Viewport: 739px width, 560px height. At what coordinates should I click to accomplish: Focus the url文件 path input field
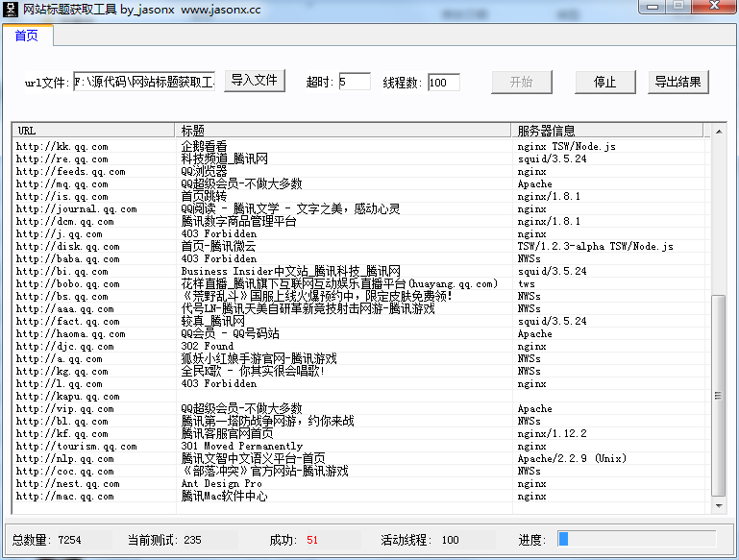(144, 83)
